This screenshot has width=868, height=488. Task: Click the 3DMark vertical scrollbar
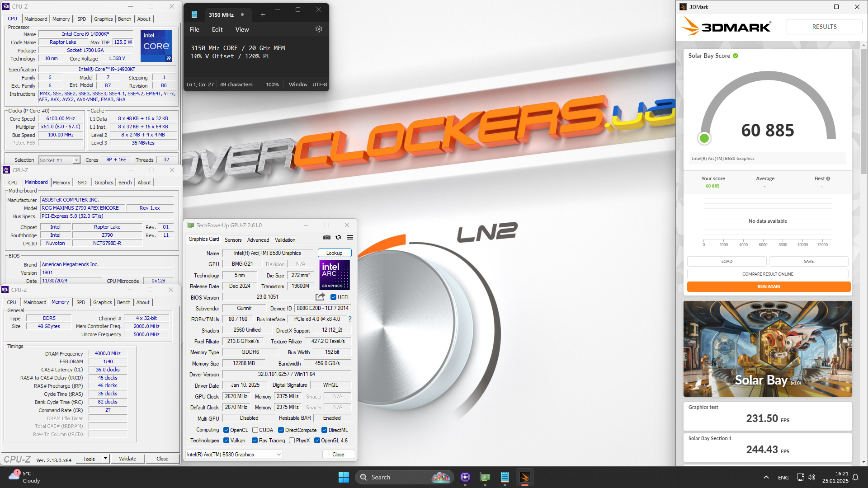pos(863,110)
